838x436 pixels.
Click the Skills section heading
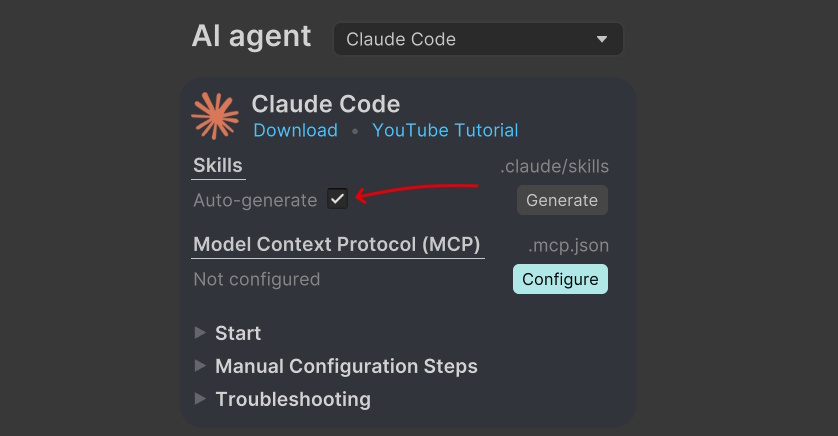coord(218,165)
